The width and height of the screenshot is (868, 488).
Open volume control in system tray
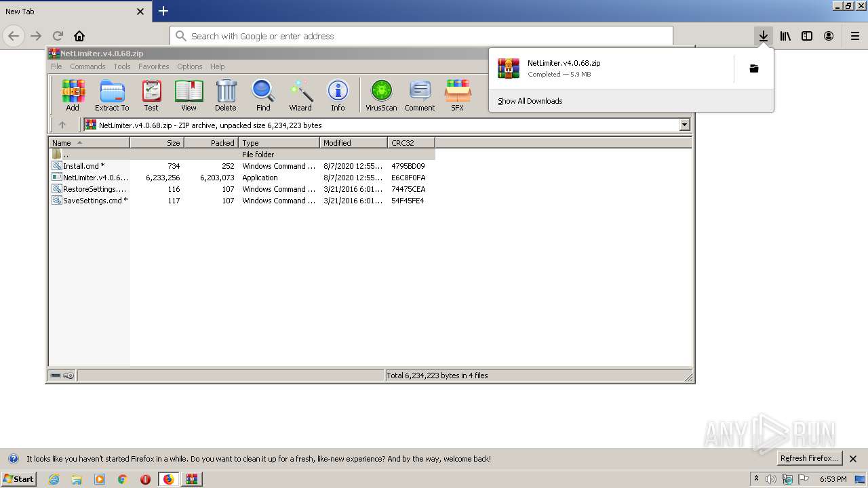pos(771,479)
